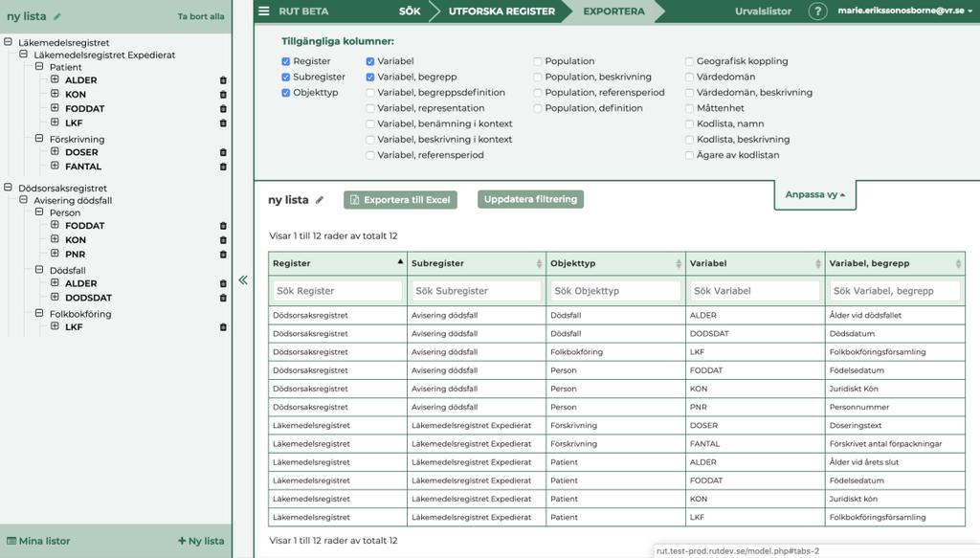The height and width of the screenshot is (558, 980).
Task: Sort by Subregister column arrows
Action: tap(540, 264)
